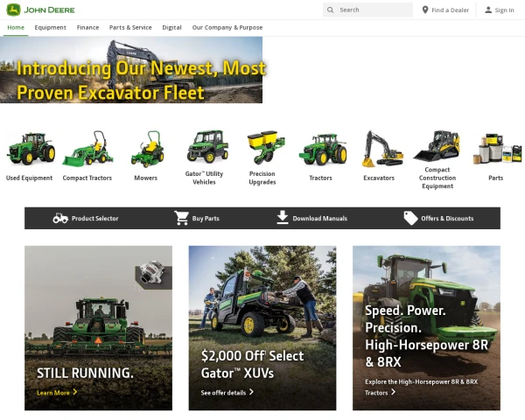Click the John Deere logo
Viewport: 525px width, 420px height.
(40, 10)
